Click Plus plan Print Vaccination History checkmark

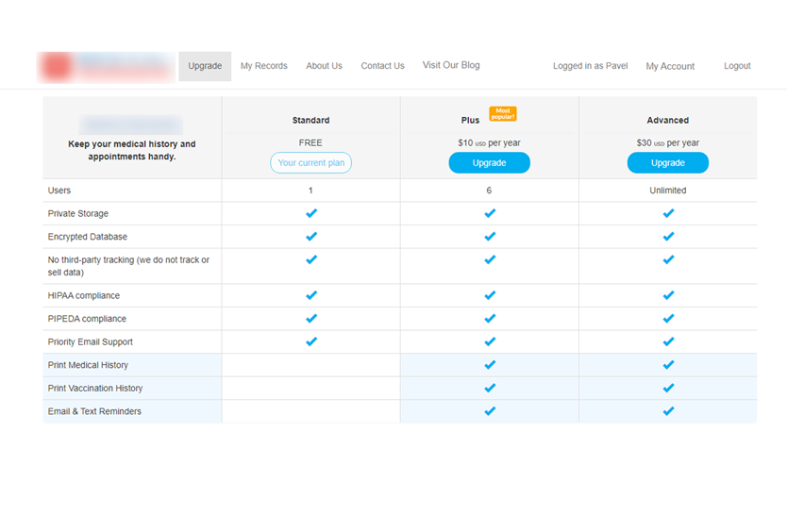pos(489,388)
